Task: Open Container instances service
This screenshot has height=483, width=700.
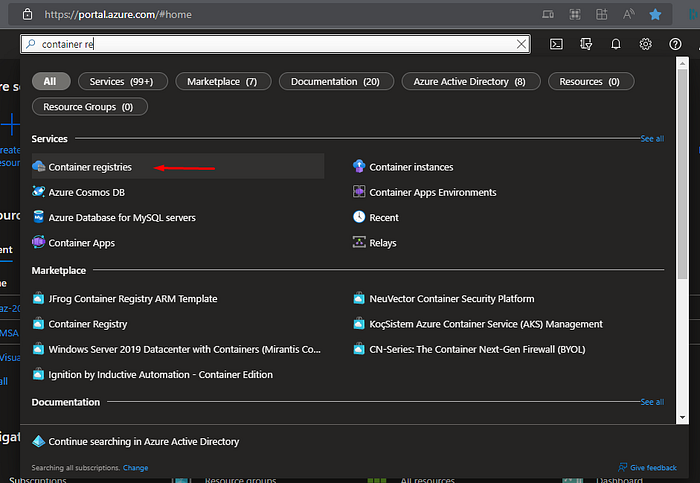Action: (411, 167)
